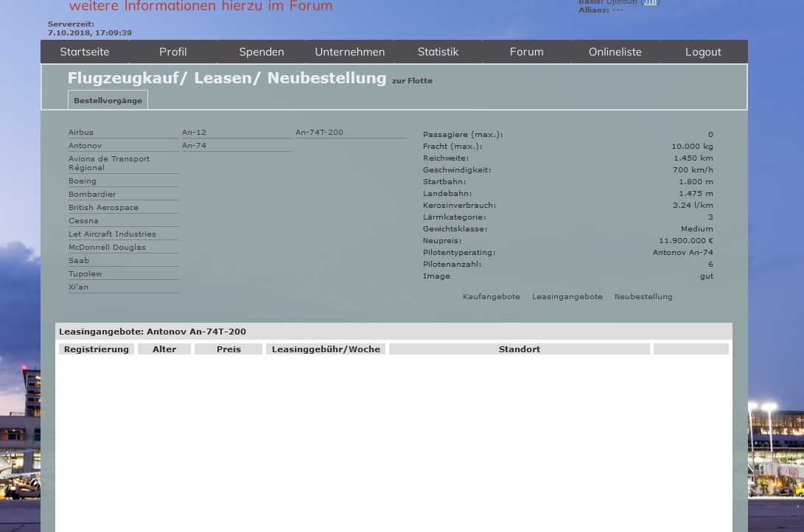Navigate to Unternehmen
Screen dimensions: 804x532
(350, 52)
